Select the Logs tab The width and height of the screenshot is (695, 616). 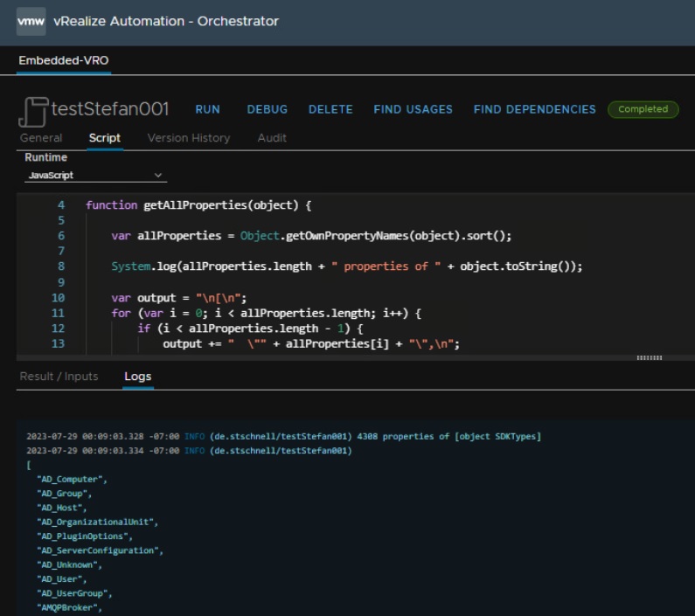point(138,377)
